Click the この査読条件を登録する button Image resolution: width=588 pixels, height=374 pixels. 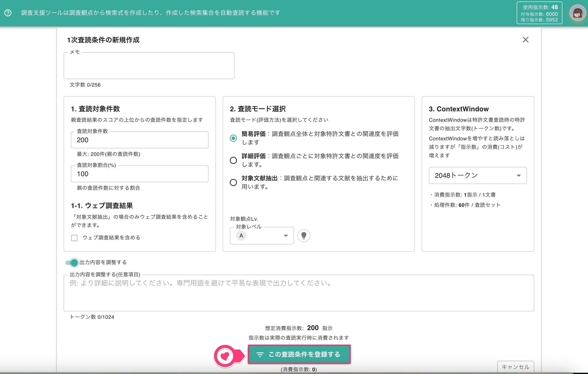click(x=299, y=354)
